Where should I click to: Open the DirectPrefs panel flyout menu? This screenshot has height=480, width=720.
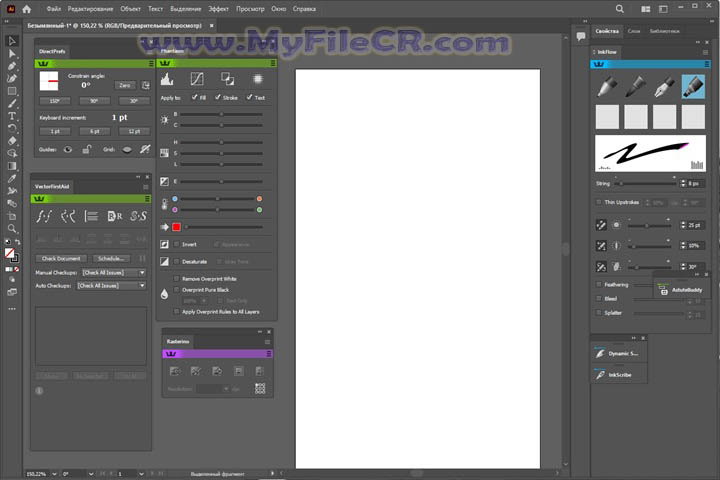point(151,63)
